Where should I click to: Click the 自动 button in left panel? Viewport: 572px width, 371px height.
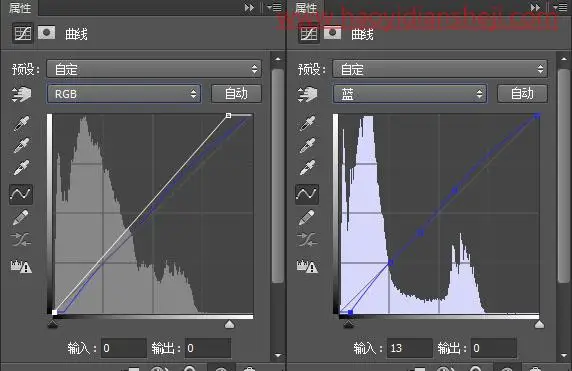(x=236, y=94)
